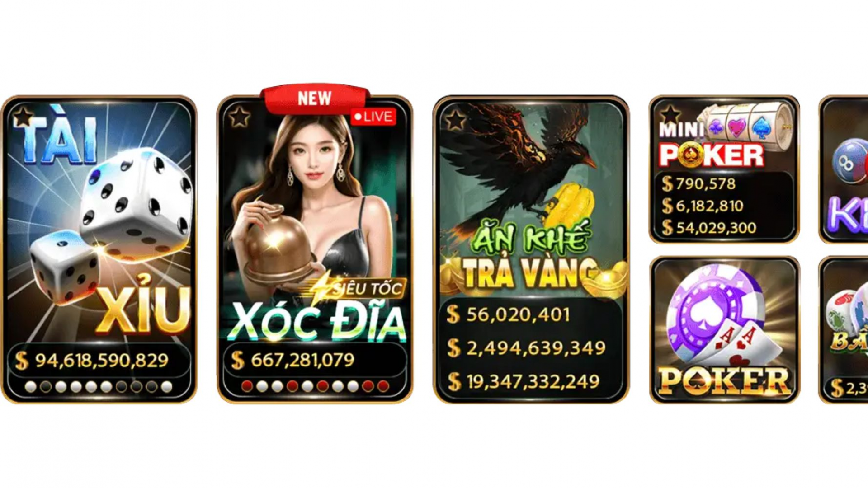Launch the Poker game with purple chip

click(725, 329)
